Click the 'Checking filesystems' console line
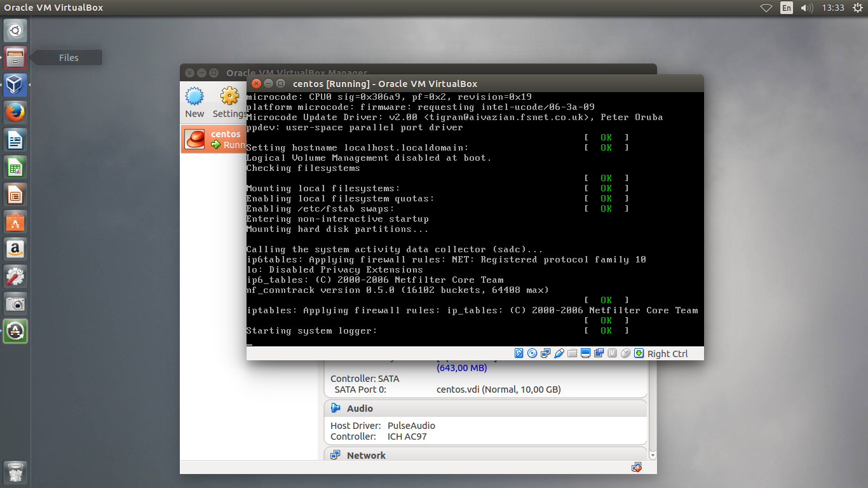The image size is (868, 488). point(303,168)
